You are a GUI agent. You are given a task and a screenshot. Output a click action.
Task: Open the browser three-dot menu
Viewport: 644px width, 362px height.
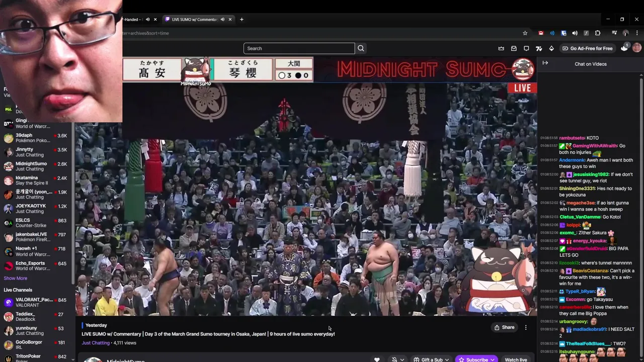click(x=637, y=33)
